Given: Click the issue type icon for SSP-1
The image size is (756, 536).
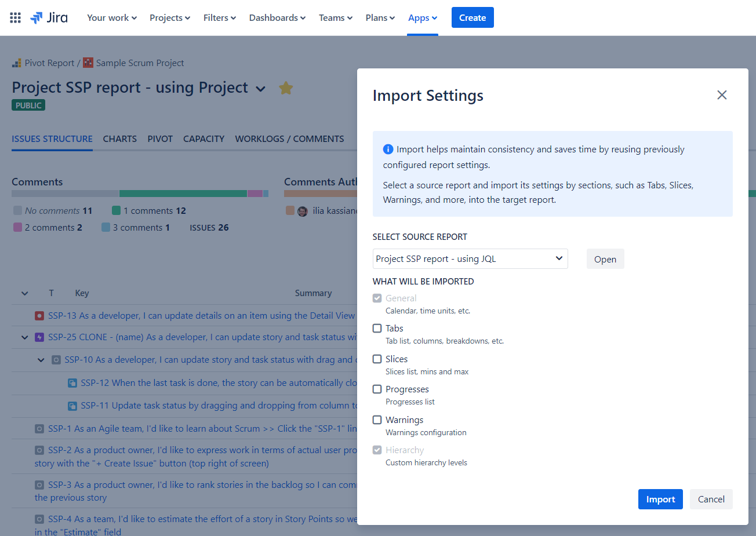Looking at the screenshot, I should click(39, 429).
